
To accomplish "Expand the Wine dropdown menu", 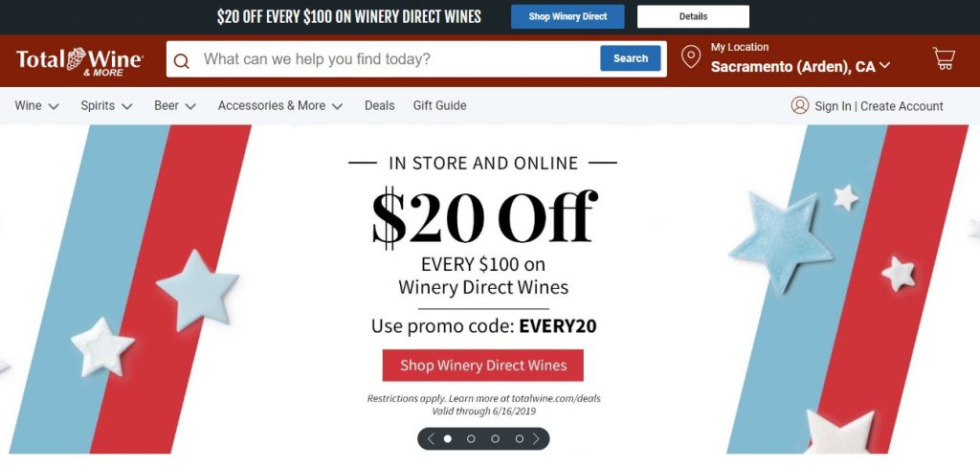I will pyautogui.click(x=37, y=105).
